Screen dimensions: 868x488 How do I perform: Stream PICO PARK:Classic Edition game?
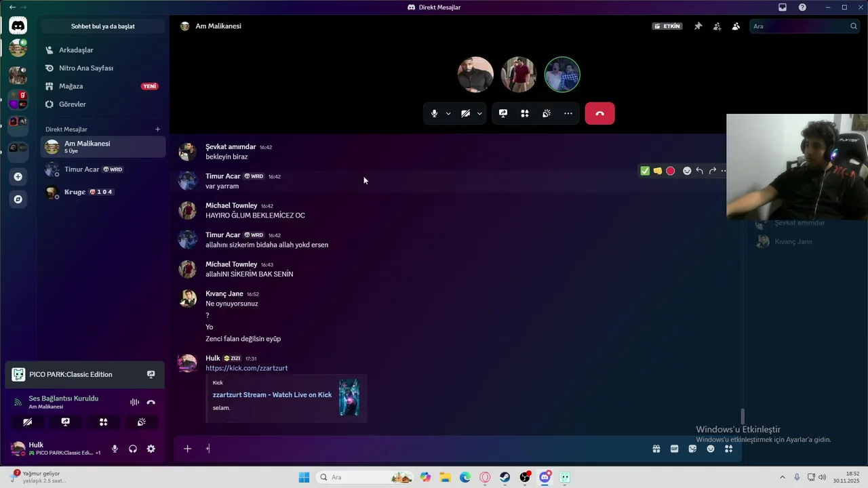(151, 374)
